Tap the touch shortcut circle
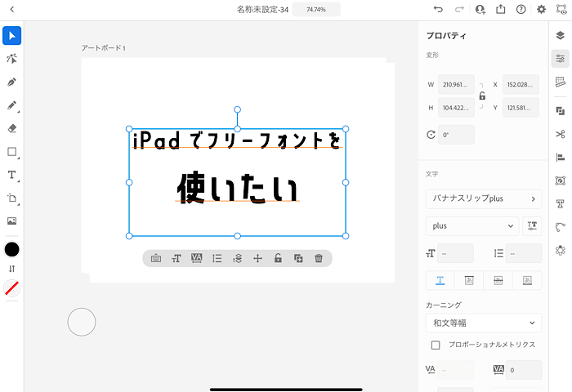The height and width of the screenshot is (392, 572). click(x=82, y=322)
